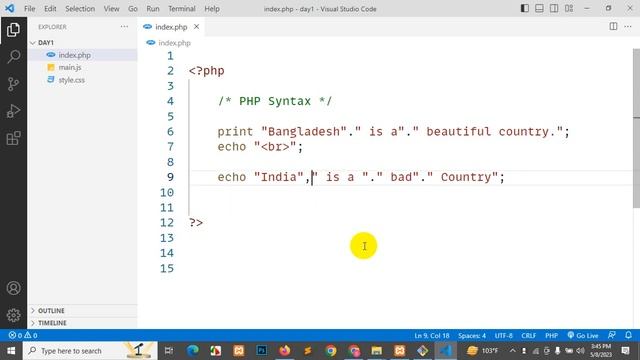
Task: Click the VS Code logo in title bar
Action: [9, 8]
